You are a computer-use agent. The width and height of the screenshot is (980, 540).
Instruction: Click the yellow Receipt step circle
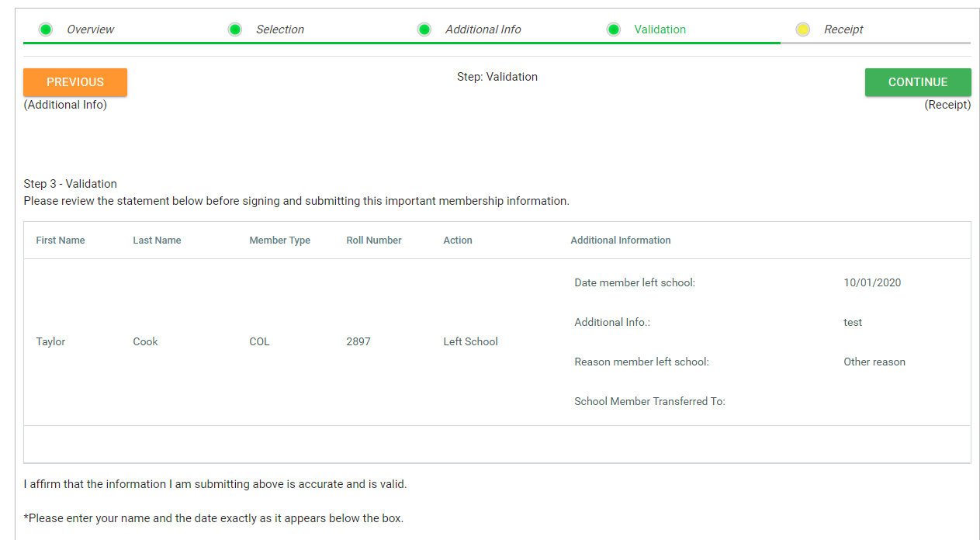click(x=803, y=29)
